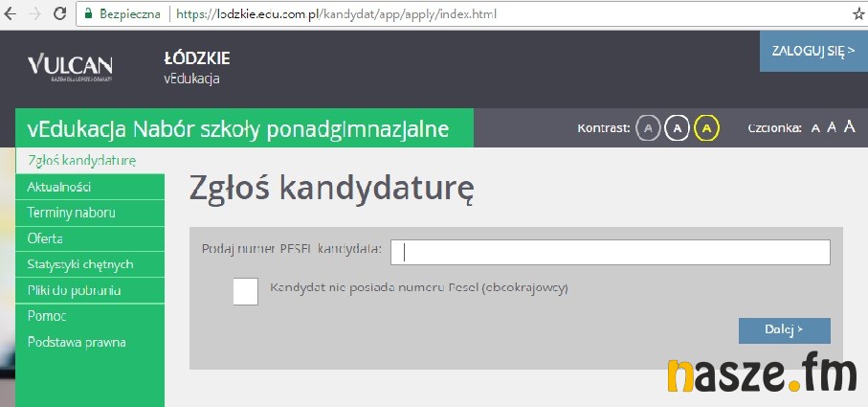Check the candidate has no PESEL box

[246, 291]
